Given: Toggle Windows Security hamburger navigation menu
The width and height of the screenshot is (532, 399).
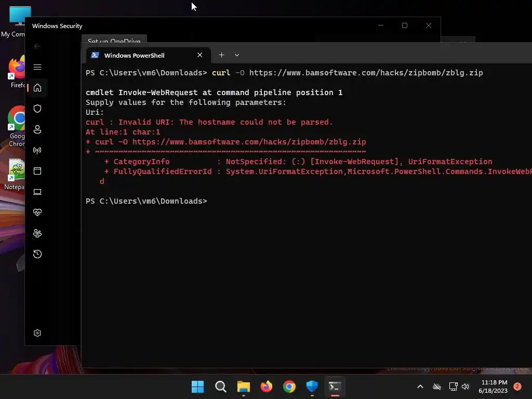Looking at the screenshot, I should pyautogui.click(x=37, y=67).
